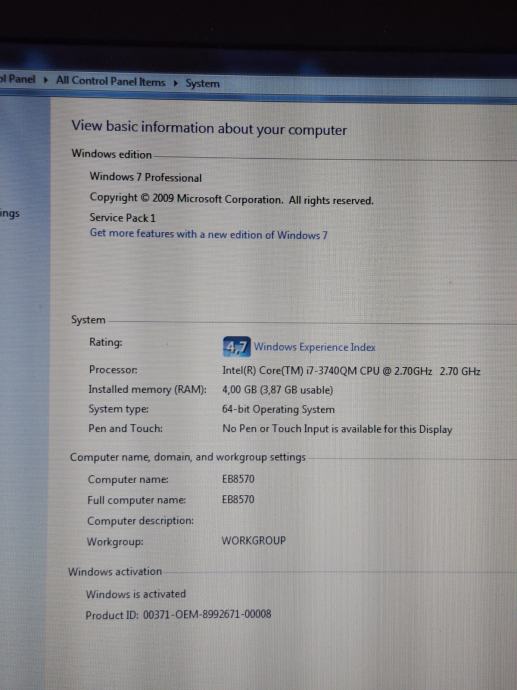Click 'Windows is activated' status text
This screenshot has height=690, width=517.
point(136,594)
